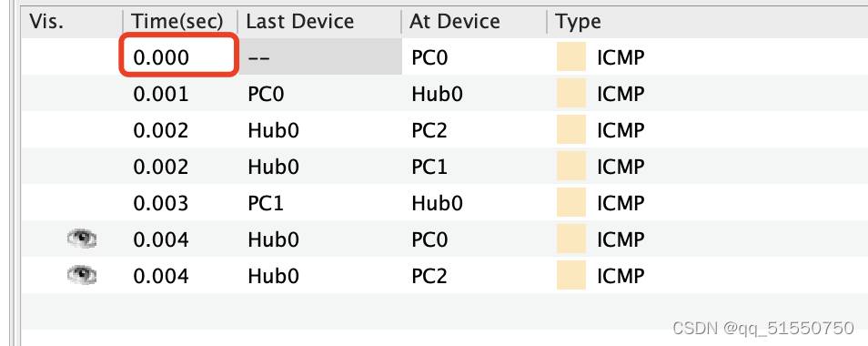868x346 pixels.
Task: Toggle eye icon for Hub0 to PC2 event at 0.004
Action: tap(82, 275)
